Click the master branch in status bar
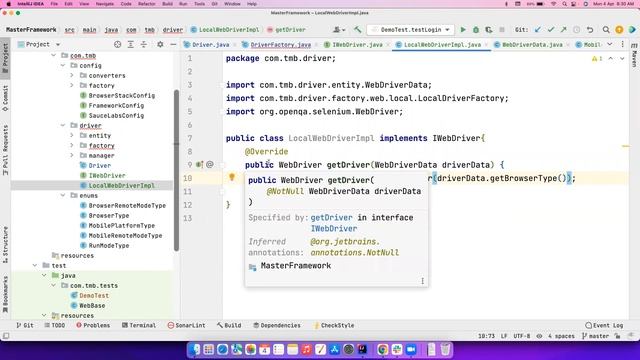Image resolution: width=640 pixels, height=360 pixels. click(x=595, y=336)
